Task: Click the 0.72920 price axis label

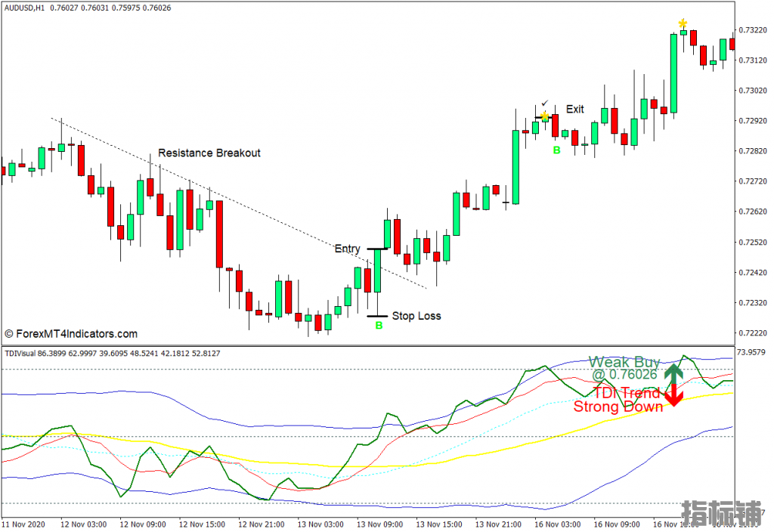Action: tap(753, 120)
